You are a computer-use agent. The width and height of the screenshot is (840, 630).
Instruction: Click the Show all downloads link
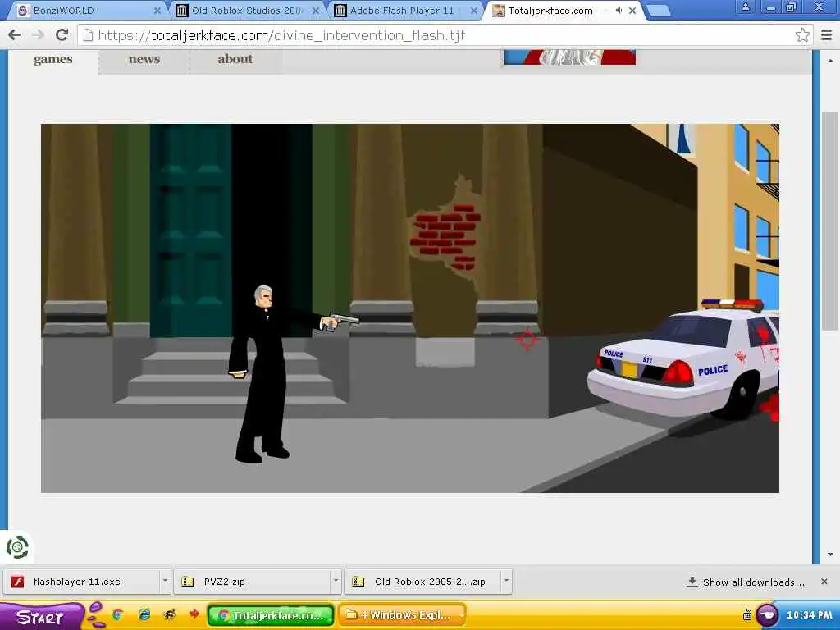click(753, 582)
